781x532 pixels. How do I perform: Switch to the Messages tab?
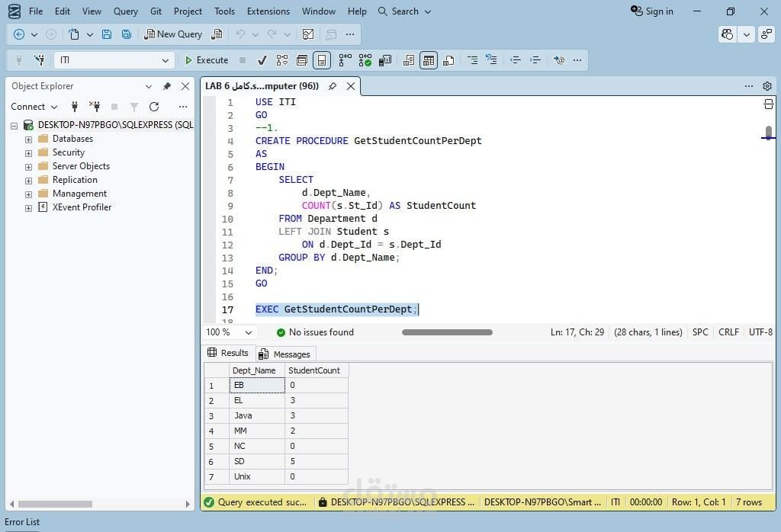coord(286,354)
